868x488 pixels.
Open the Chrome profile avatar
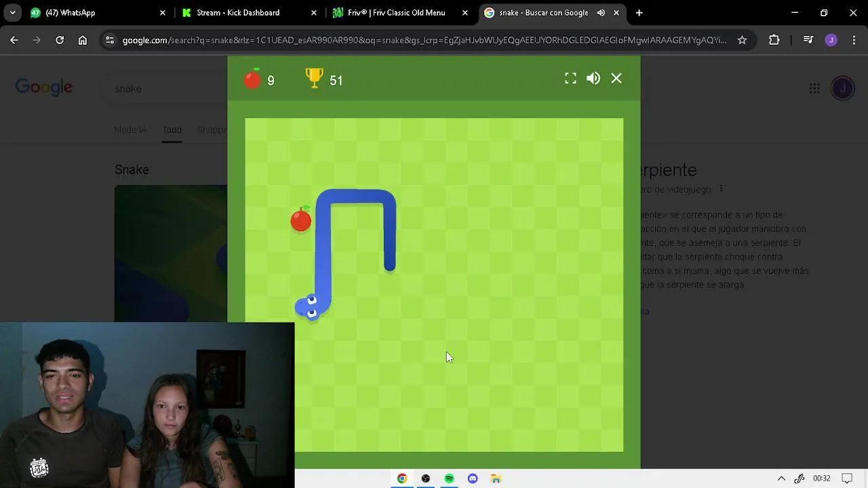831,40
